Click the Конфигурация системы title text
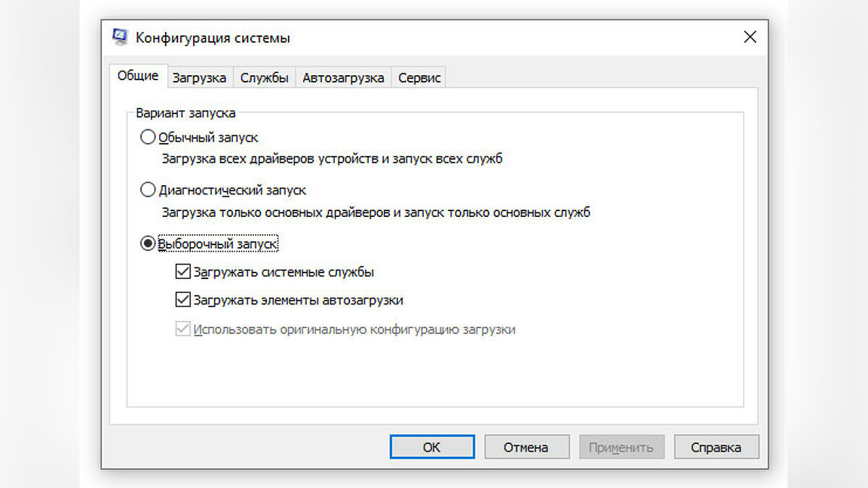This screenshot has height=488, width=868. tap(213, 38)
